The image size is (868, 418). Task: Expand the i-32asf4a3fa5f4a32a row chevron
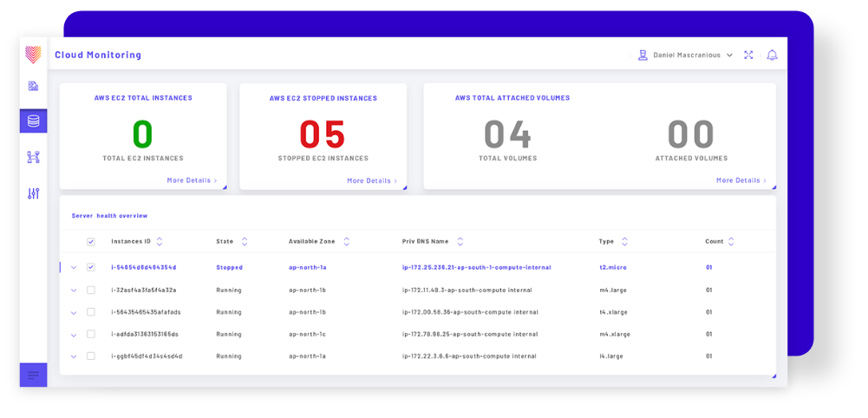[74, 291]
